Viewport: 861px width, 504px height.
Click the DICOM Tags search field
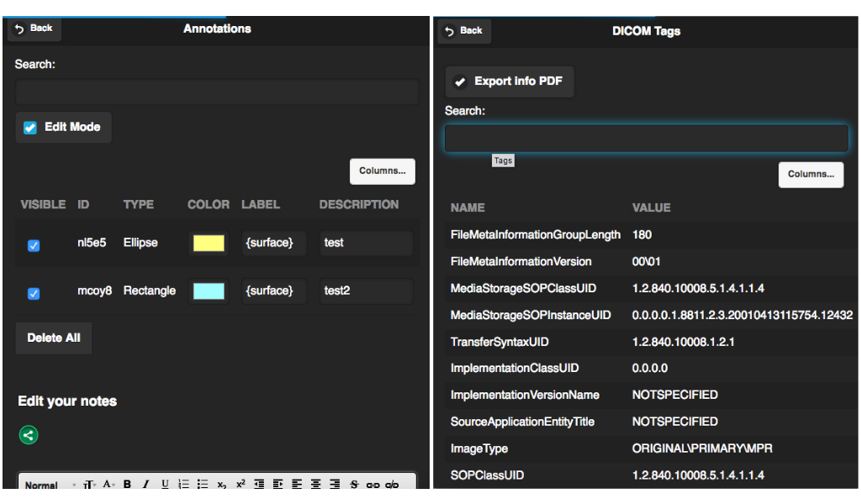(646, 139)
